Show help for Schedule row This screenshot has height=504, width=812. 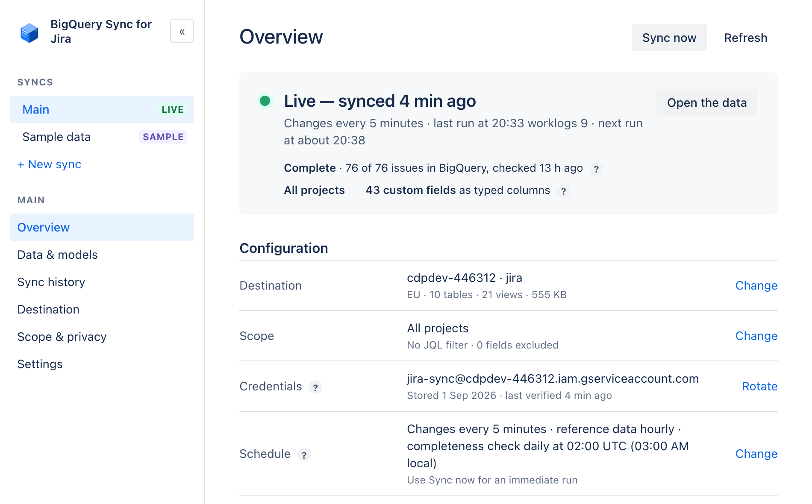304,454
